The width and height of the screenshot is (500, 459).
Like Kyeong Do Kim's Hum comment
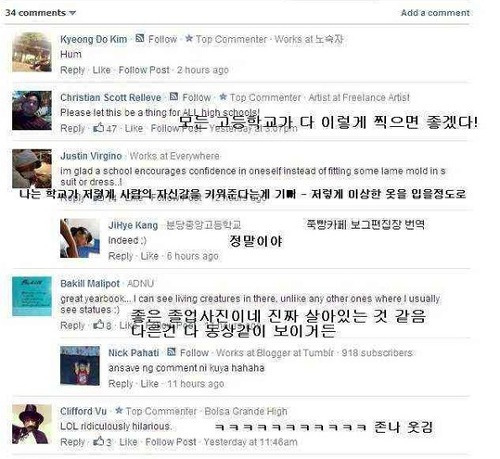[101, 70]
